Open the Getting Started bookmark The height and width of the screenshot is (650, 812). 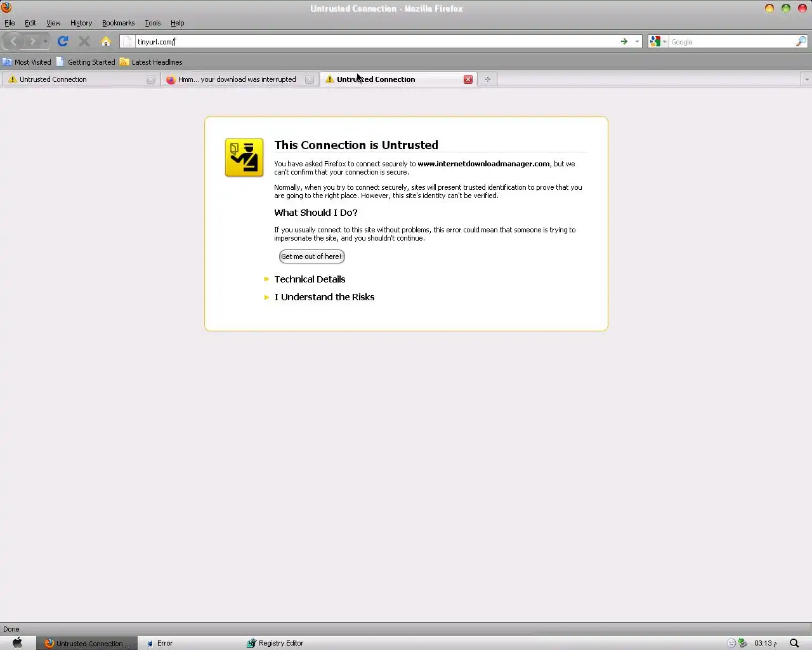86,62
